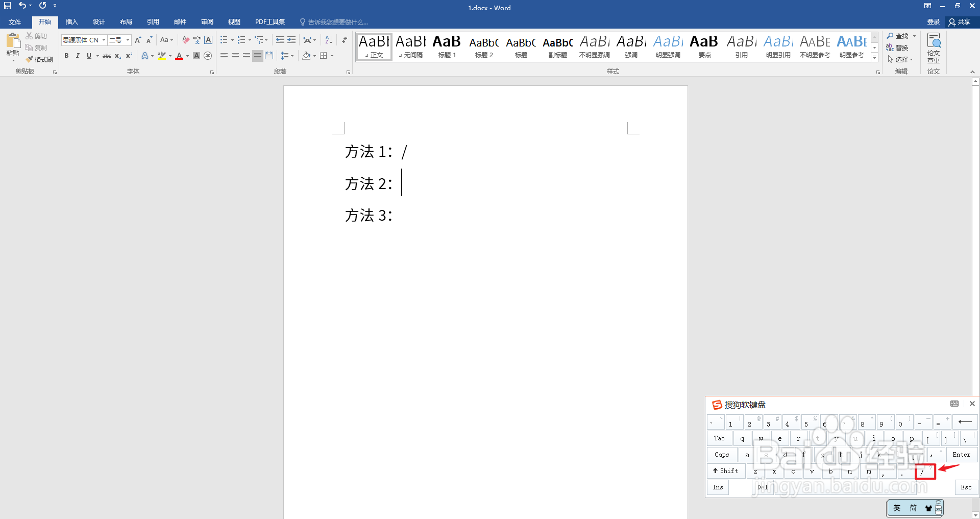Show or hide paragraph marks
This screenshot has height=519, width=980.
(345, 40)
